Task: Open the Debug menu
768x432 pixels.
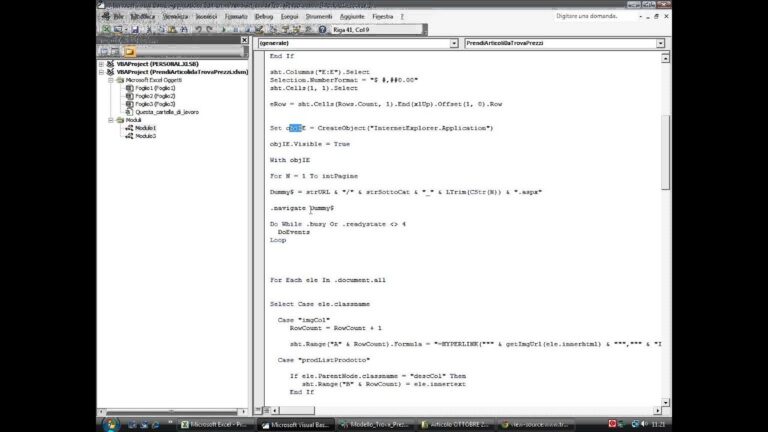Action: pyautogui.click(x=264, y=17)
